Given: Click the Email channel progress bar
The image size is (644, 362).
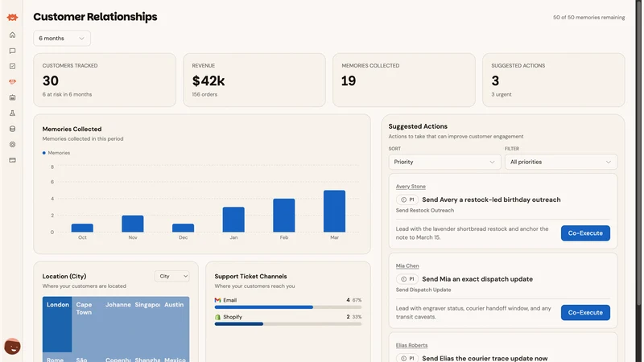Looking at the screenshot, I should pyautogui.click(x=288, y=307).
